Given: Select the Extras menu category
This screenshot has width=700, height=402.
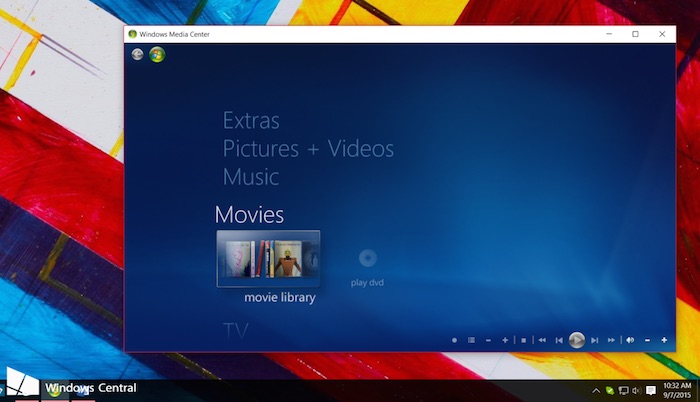Looking at the screenshot, I should point(251,121).
